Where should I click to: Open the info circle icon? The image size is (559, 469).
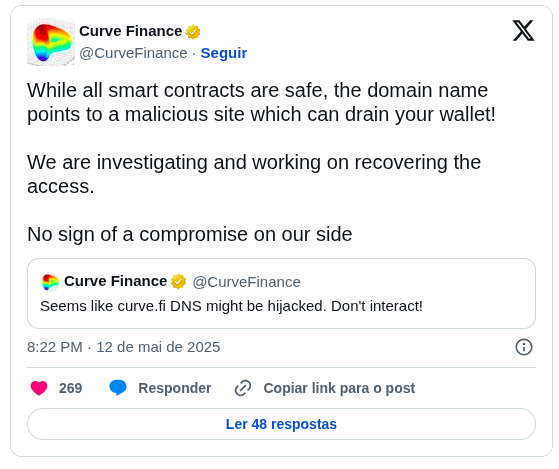[524, 347]
